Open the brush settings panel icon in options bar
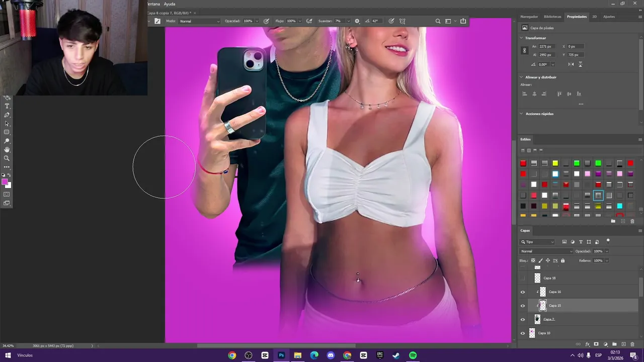The height and width of the screenshot is (362, 644). click(x=157, y=21)
